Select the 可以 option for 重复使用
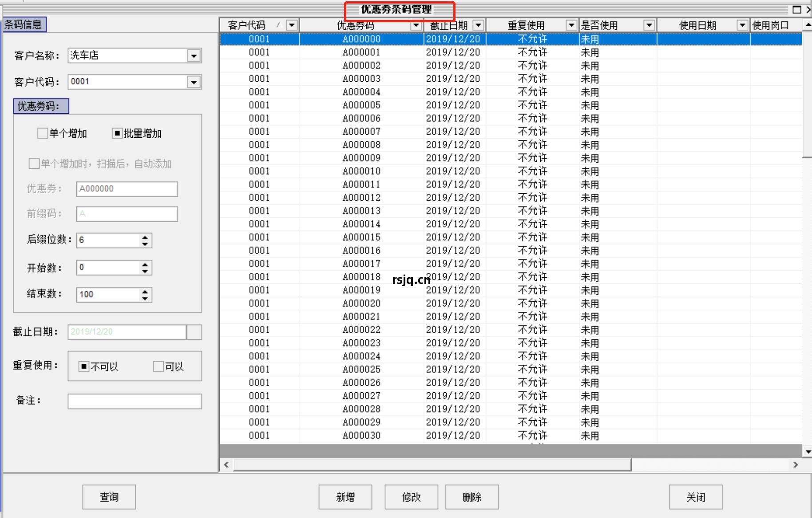The height and width of the screenshot is (518, 812). (x=158, y=367)
